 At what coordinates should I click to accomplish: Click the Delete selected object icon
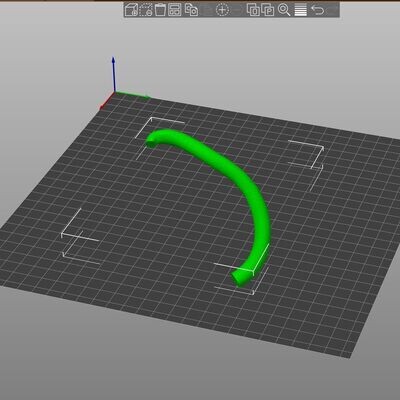click(146, 10)
